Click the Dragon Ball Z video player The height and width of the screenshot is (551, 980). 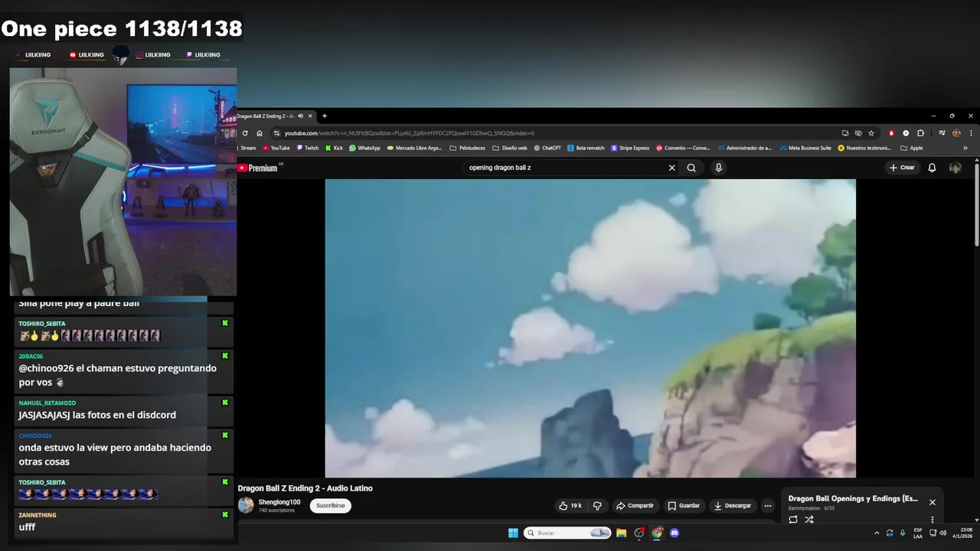[590, 328]
